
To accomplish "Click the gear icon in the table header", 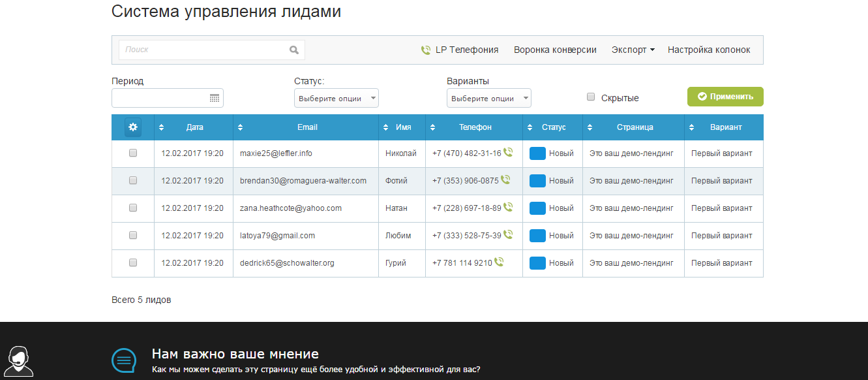I will (x=133, y=127).
